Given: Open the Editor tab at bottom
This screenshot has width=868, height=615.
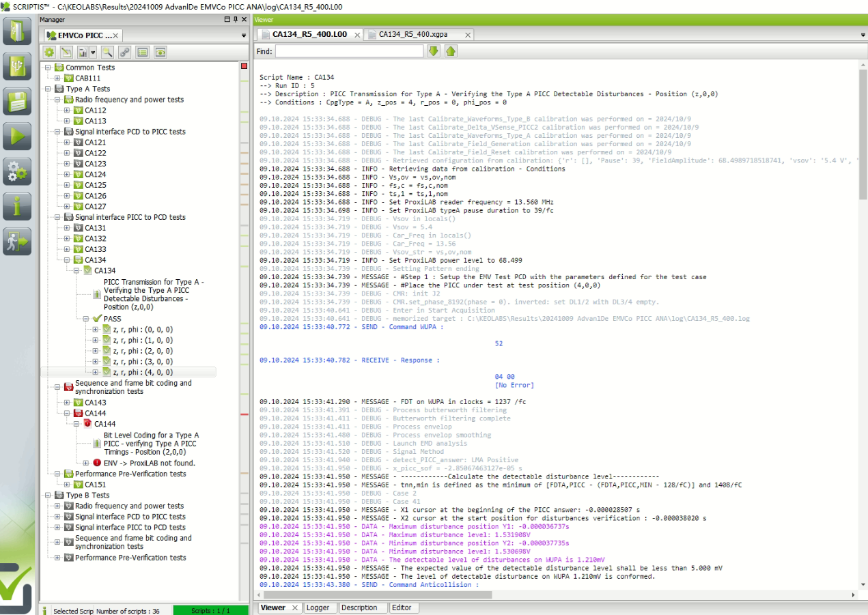Looking at the screenshot, I should click(x=402, y=607).
